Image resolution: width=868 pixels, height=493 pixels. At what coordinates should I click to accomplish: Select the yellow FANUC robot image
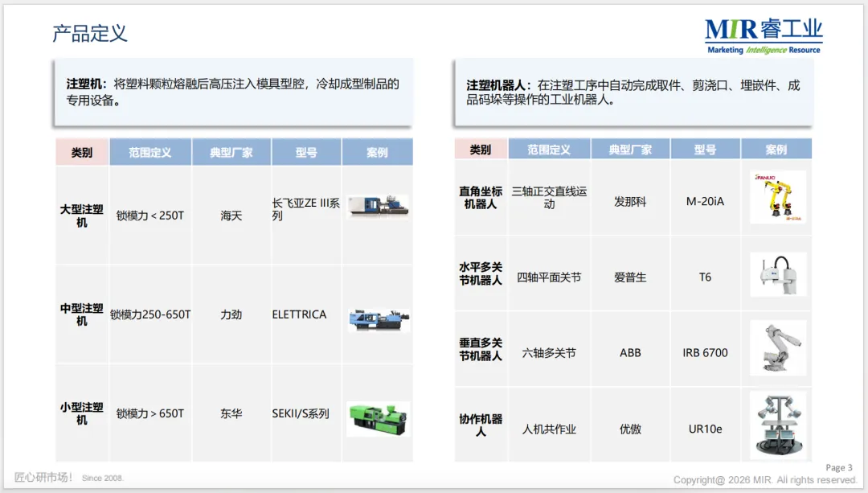[778, 197]
